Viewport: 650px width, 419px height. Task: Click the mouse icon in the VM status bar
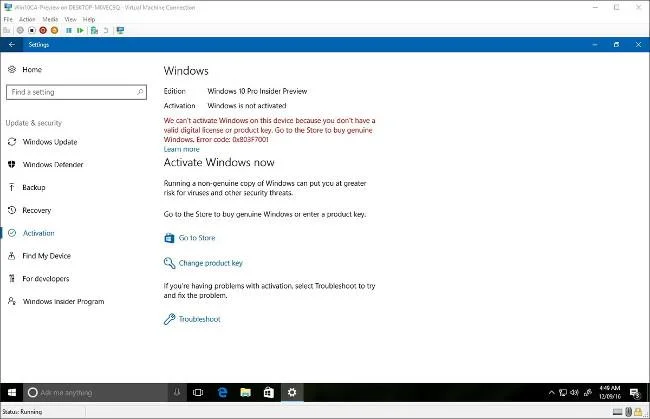[x=628, y=412]
